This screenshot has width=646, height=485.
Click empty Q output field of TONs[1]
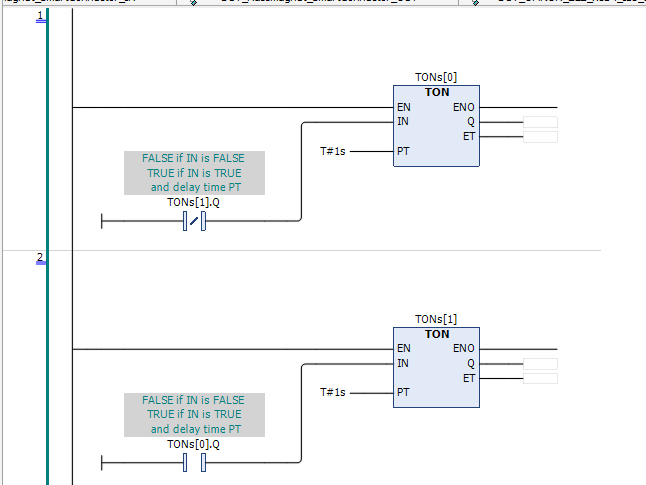[x=540, y=363]
